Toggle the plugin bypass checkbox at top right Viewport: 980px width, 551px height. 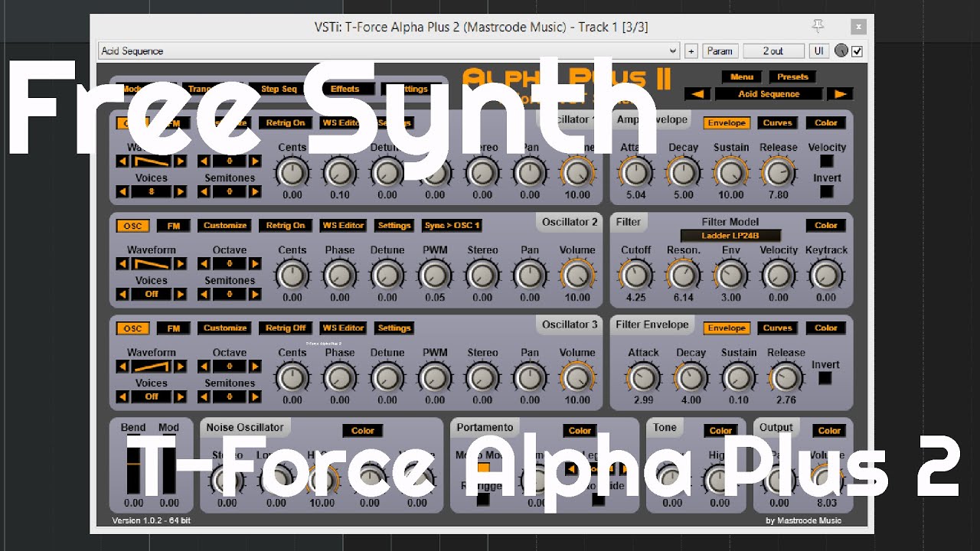pyautogui.click(x=857, y=51)
